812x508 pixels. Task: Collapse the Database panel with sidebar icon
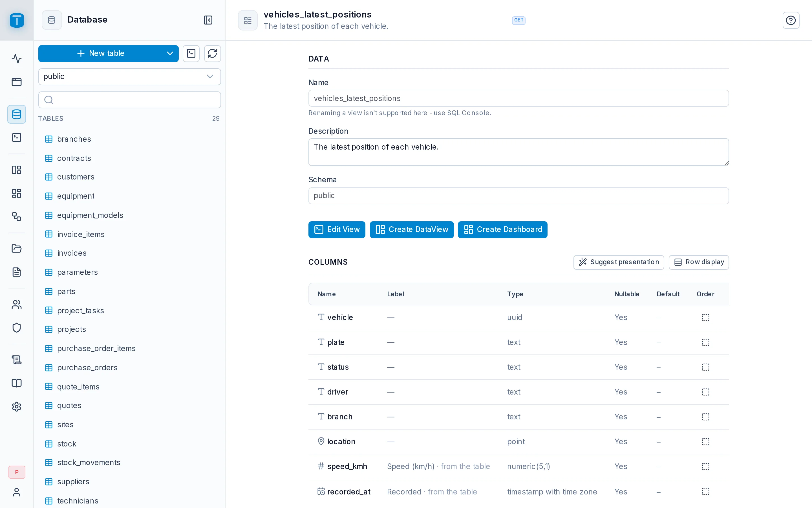[x=208, y=20]
